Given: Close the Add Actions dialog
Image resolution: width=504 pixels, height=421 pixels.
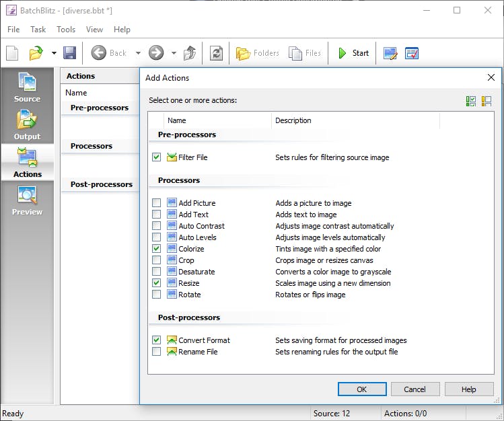Looking at the screenshot, I should pyautogui.click(x=491, y=77).
